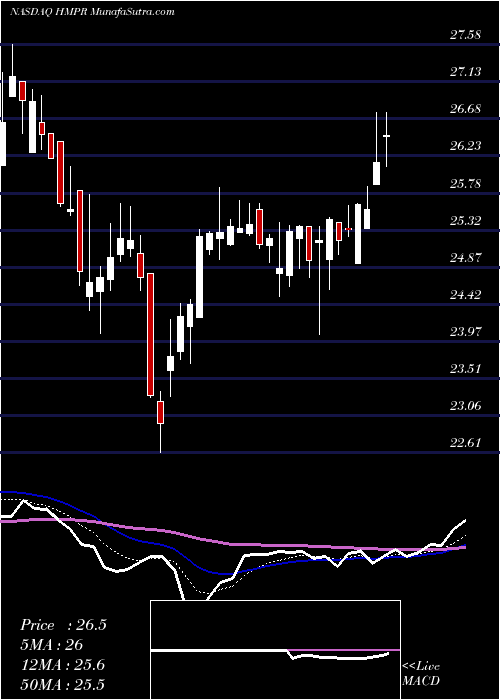Click the large red candle dropping to 23.3

[x=150, y=334]
